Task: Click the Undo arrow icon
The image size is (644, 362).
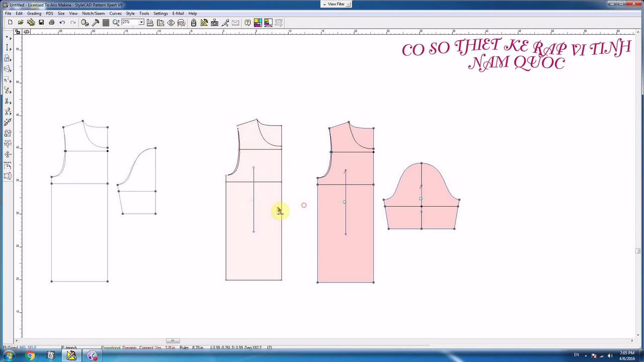Action: coord(62,23)
